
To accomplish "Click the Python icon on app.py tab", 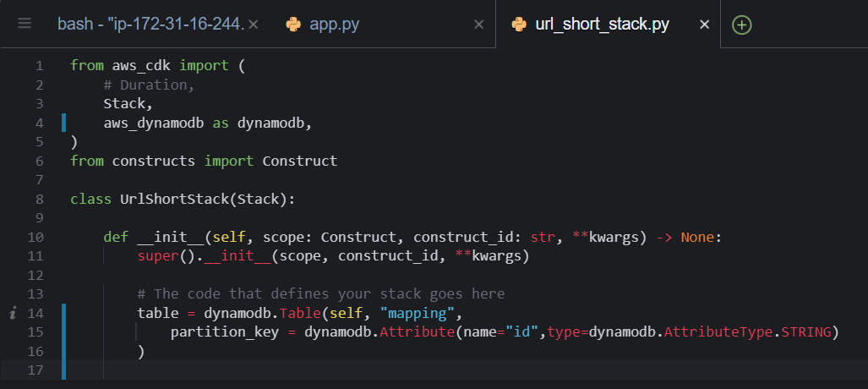I will 292,25.
